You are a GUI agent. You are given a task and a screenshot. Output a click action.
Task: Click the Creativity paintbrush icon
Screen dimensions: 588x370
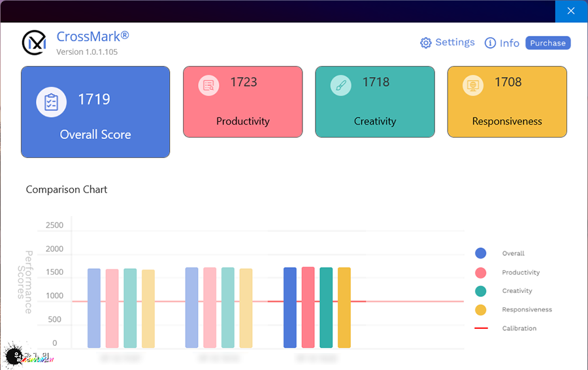(341, 85)
